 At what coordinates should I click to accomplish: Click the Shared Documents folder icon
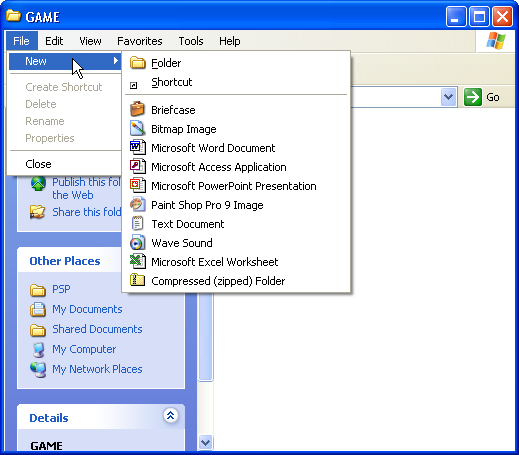point(38,330)
